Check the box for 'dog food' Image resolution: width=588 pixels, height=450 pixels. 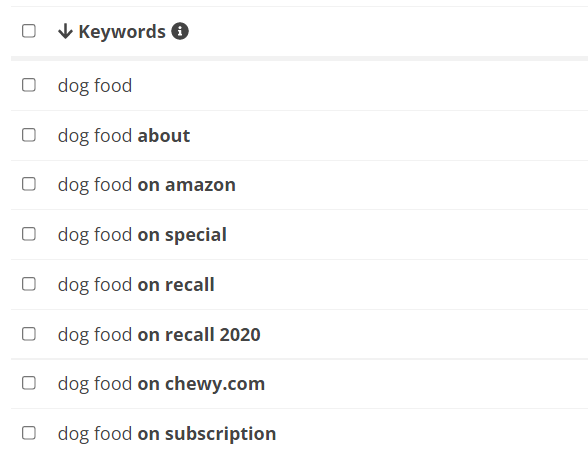[x=29, y=85]
